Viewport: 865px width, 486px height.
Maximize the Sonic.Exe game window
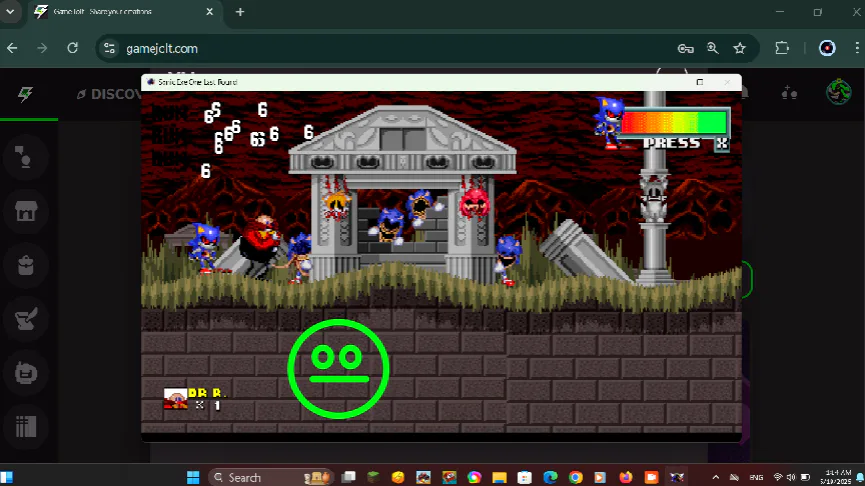pyautogui.click(x=700, y=82)
